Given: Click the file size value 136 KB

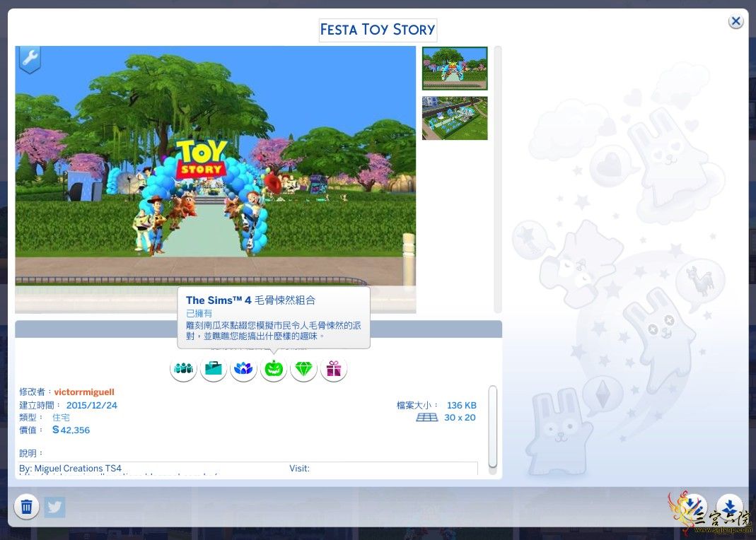Looking at the screenshot, I should pos(461,406).
